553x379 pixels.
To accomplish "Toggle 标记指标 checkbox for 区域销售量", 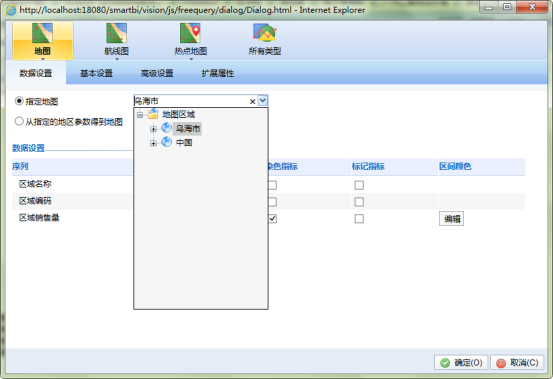I will 359,219.
